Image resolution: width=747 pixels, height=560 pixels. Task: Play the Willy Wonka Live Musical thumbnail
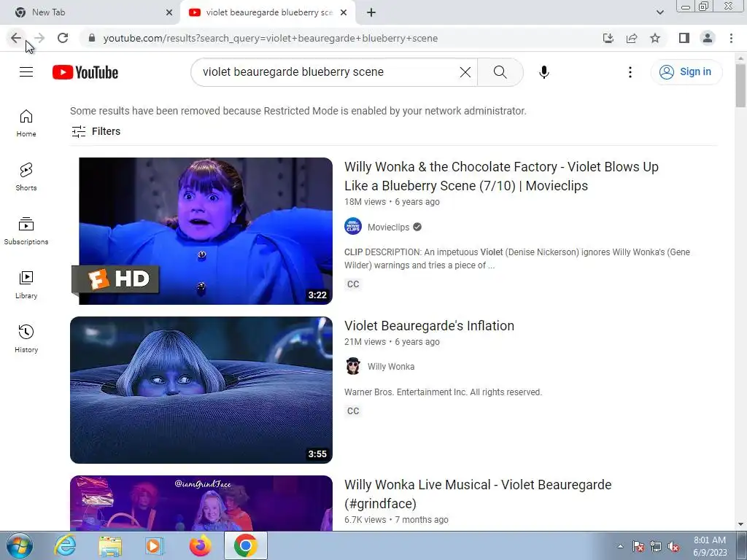[201, 503]
